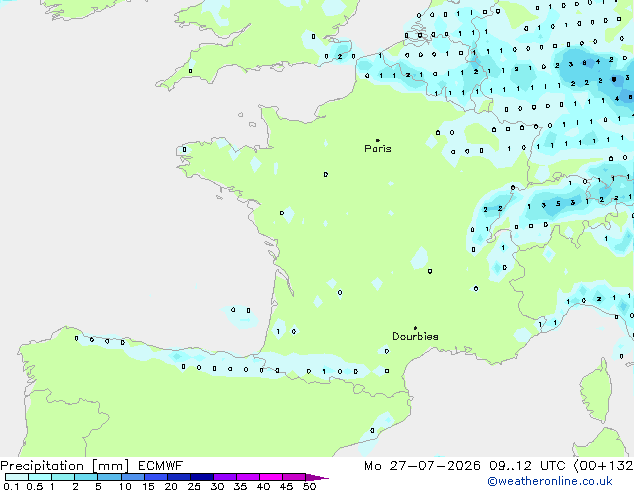
Task: Pick the 2–5 mm legend swatch
Action: pos(86,477)
